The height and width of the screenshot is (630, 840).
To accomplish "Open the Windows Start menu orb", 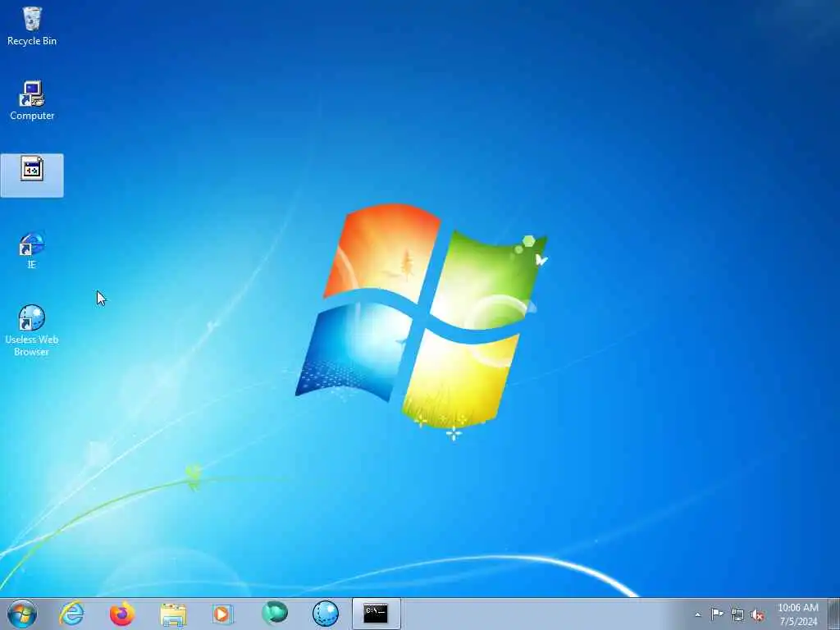I will tap(22, 614).
